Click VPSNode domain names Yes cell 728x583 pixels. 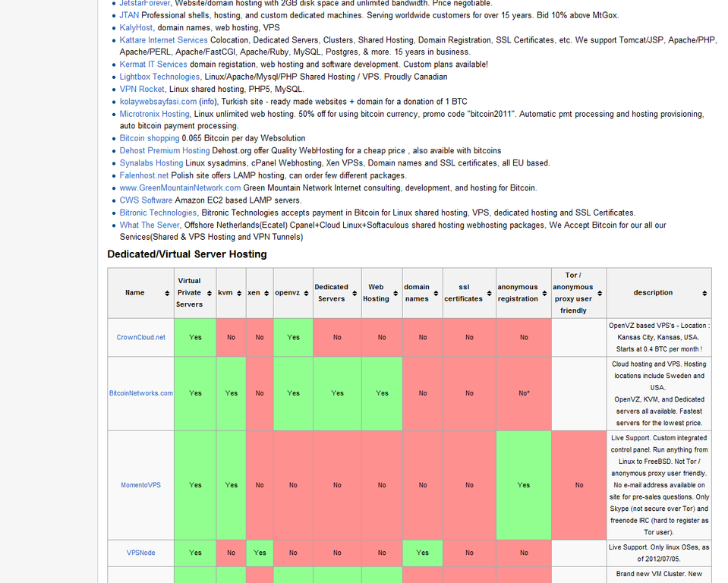423,553
